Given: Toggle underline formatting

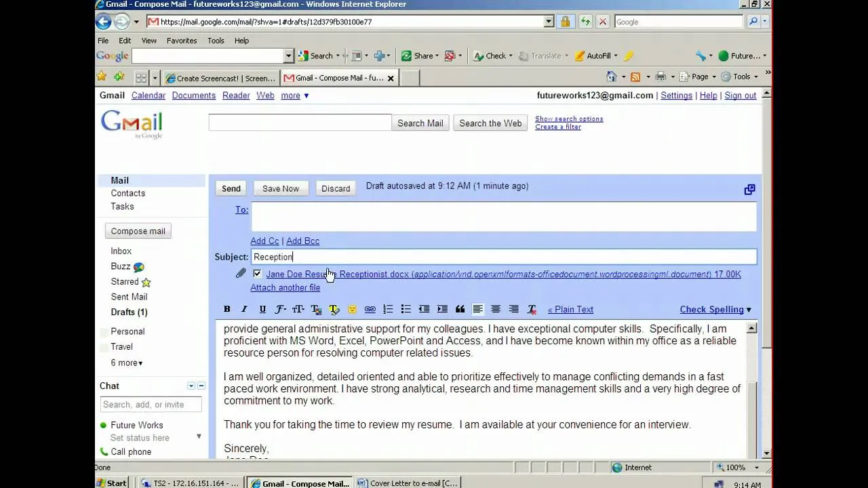Looking at the screenshot, I should coord(262,309).
